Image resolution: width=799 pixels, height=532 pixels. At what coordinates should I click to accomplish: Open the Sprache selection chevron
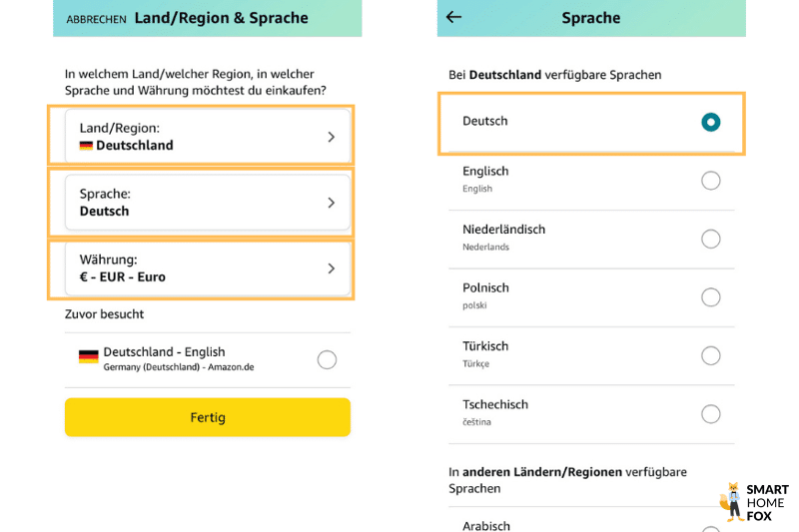click(331, 203)
